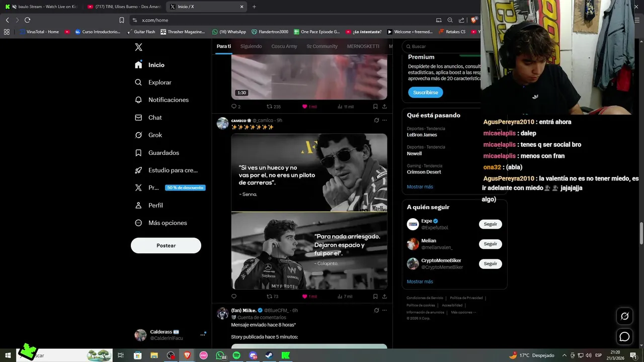
Task: Click Mostrar más under A quién seguir
Action: (x=420, y=282)
